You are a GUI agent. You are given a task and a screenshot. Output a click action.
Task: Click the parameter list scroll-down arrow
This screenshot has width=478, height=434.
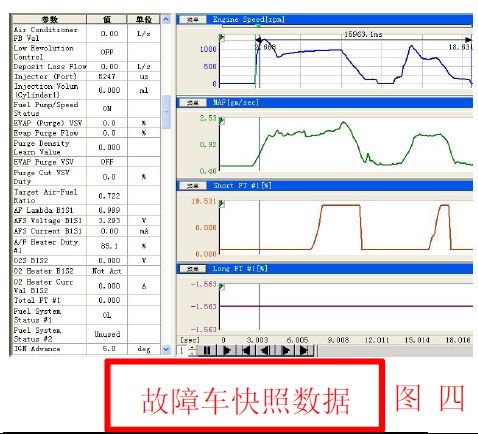click(166, 349)
